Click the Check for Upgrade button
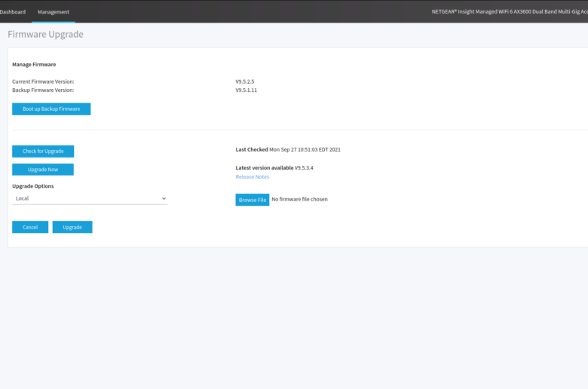The width and height of the screenshot is (588, 389). pos(43,152)
